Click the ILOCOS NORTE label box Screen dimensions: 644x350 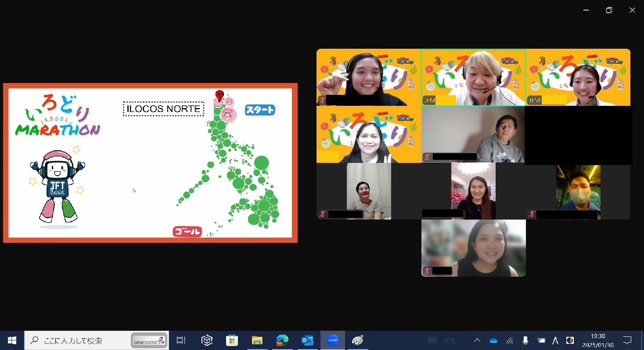[x=163, y=109]
